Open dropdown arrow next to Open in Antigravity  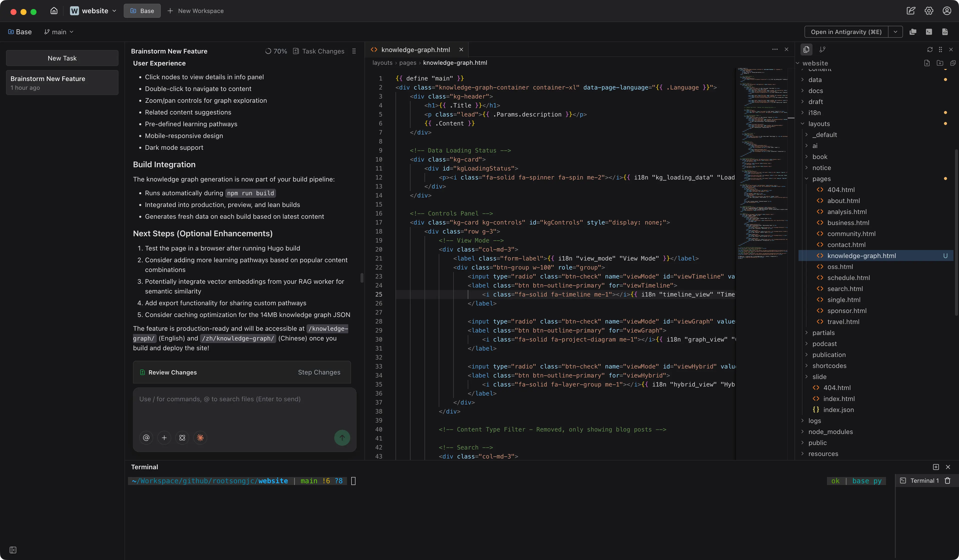(x=895, y=32)
